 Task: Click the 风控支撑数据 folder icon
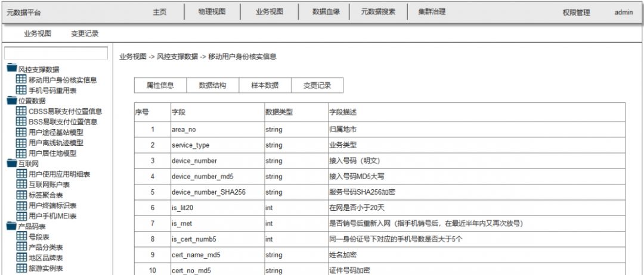(12, 68)
